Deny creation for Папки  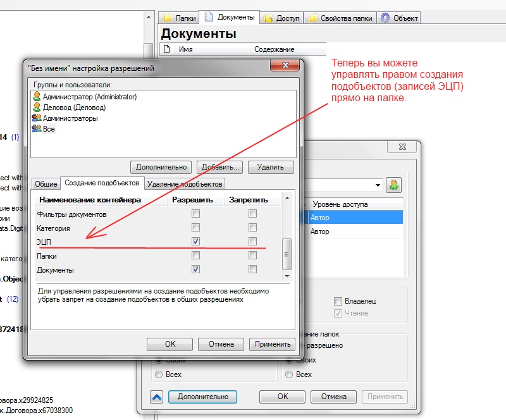[x=252, y=256]
